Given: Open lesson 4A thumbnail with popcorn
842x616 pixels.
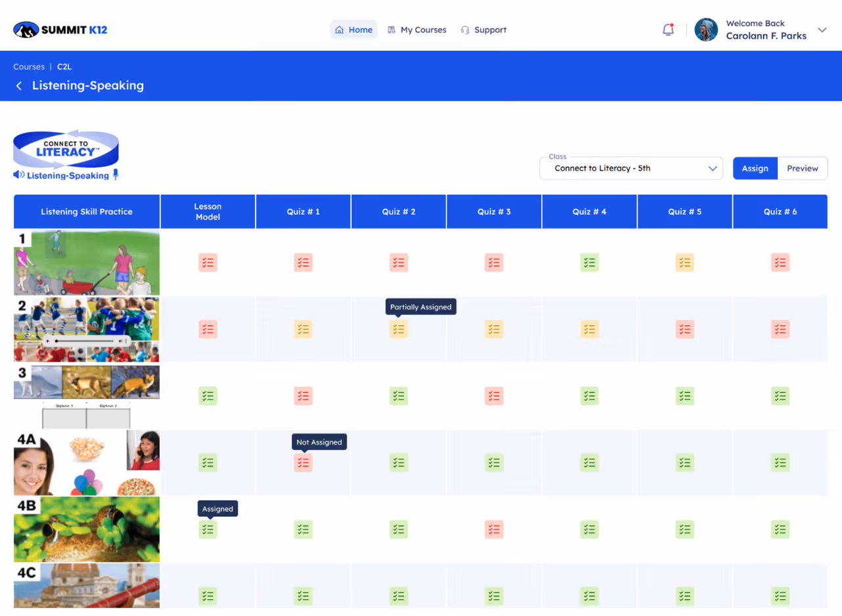Looking at the screenshot, I should point(87,463).
